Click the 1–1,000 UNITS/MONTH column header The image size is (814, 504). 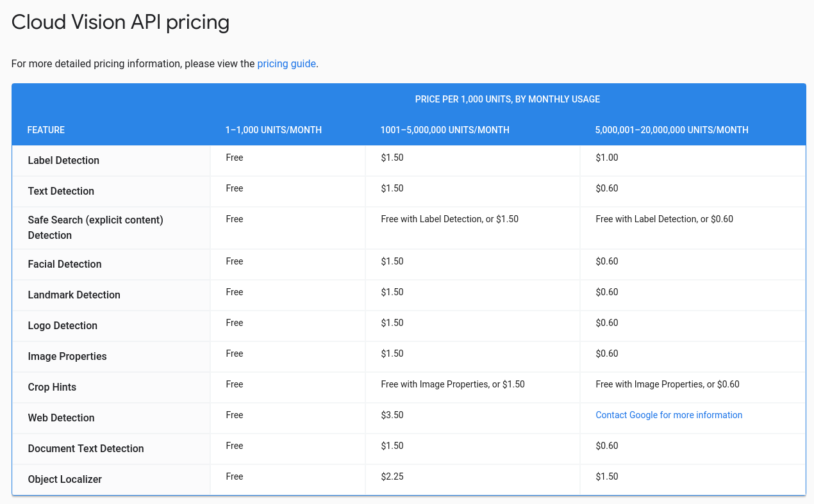click(273, 130)
